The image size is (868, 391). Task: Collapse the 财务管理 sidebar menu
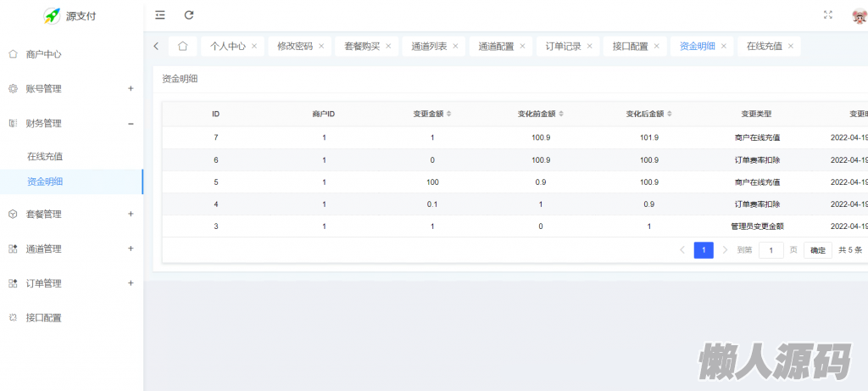(x=131, y=123)
